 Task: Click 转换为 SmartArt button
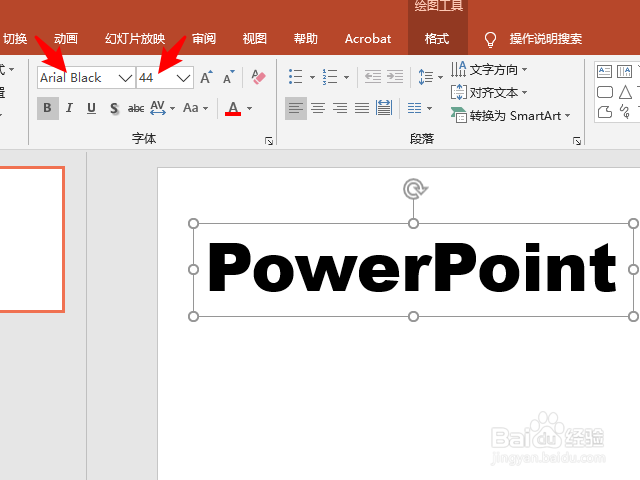pos(510,116)
